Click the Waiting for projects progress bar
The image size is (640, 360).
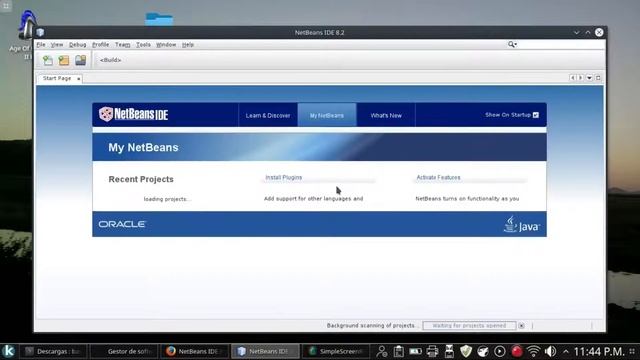pyautogui.click(x=469, y=326)
